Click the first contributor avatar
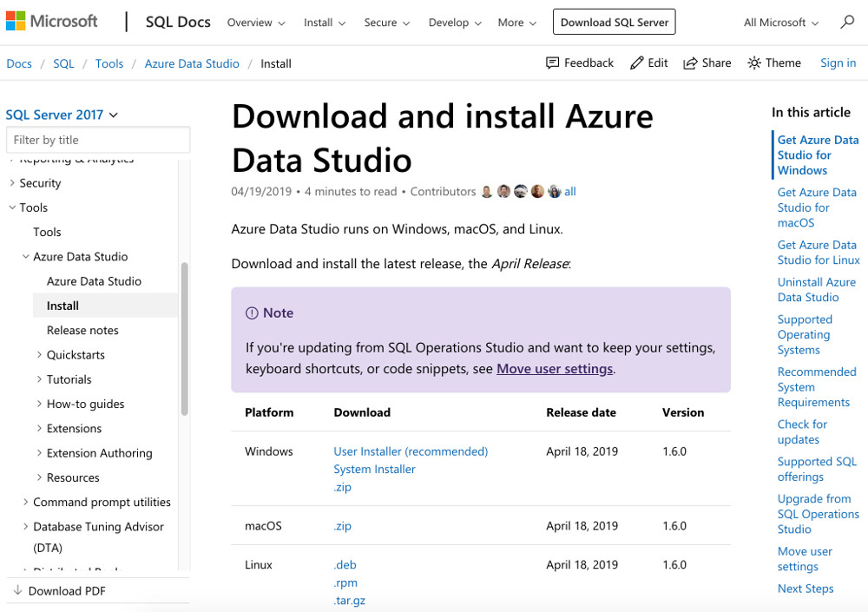Screen dimensions: 868x612 [487, 192]
